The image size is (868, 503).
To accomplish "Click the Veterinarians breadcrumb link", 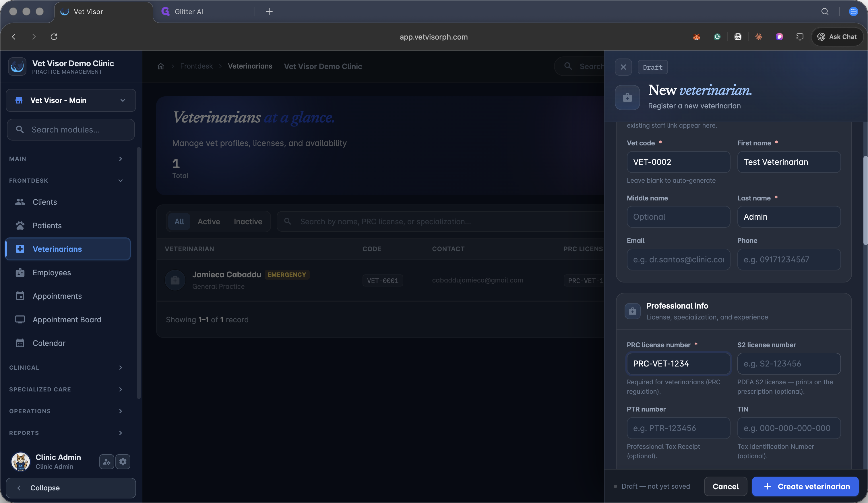I will pyautogui.click(x=250, y=66).
